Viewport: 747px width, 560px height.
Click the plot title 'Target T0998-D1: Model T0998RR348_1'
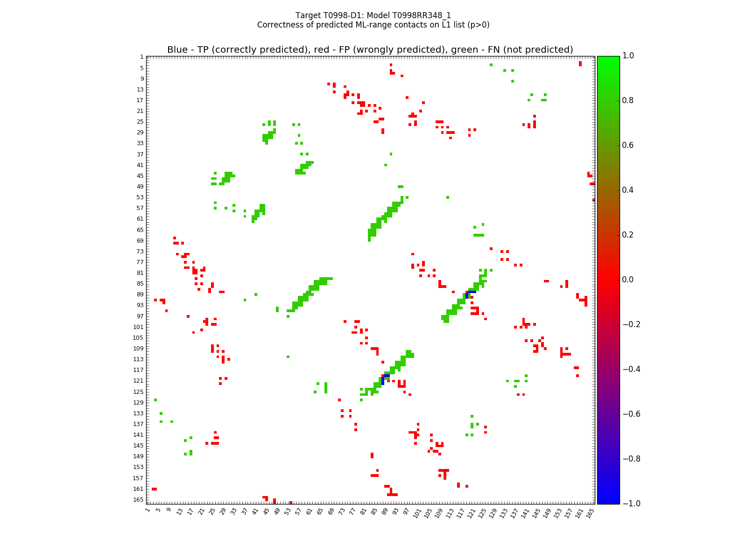pos(373,16)
